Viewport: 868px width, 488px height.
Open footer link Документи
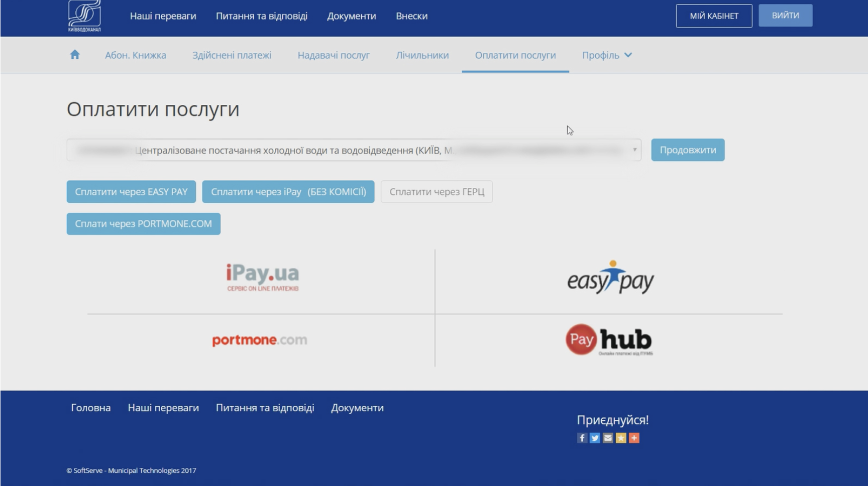coord(357,408)
